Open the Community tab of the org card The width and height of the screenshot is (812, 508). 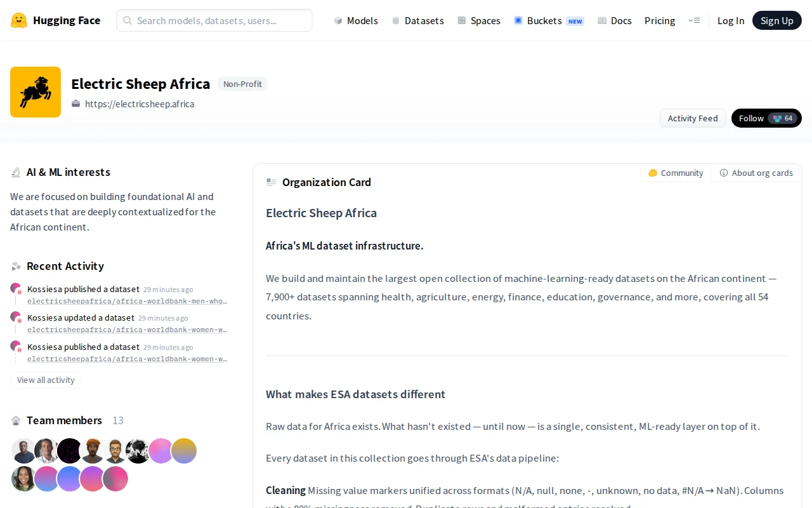coord(676,173)
